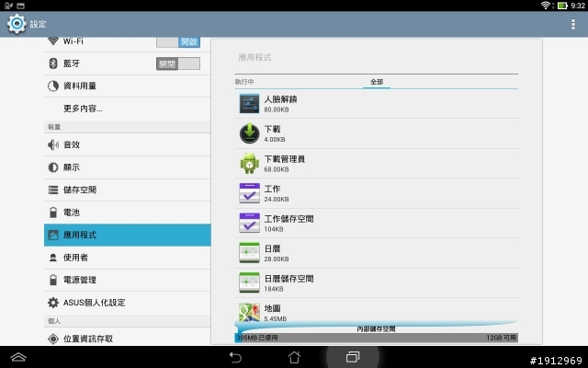Screen dimensions: 588x368
Task: Tap the person icon for 使用者
Action: pyautogui.click(x=53, y=258)
